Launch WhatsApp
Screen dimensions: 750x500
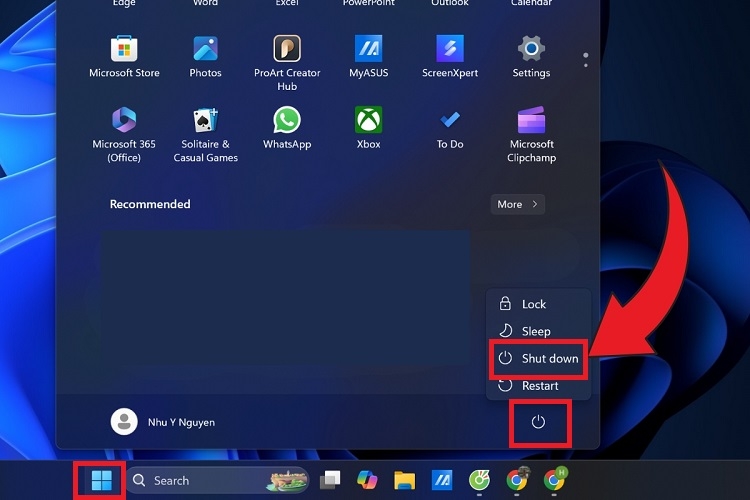(x=287, y=128)
